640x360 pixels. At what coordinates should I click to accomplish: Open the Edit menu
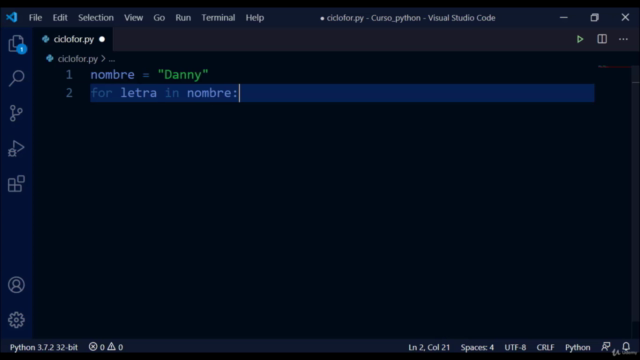(x=60, y=18)
